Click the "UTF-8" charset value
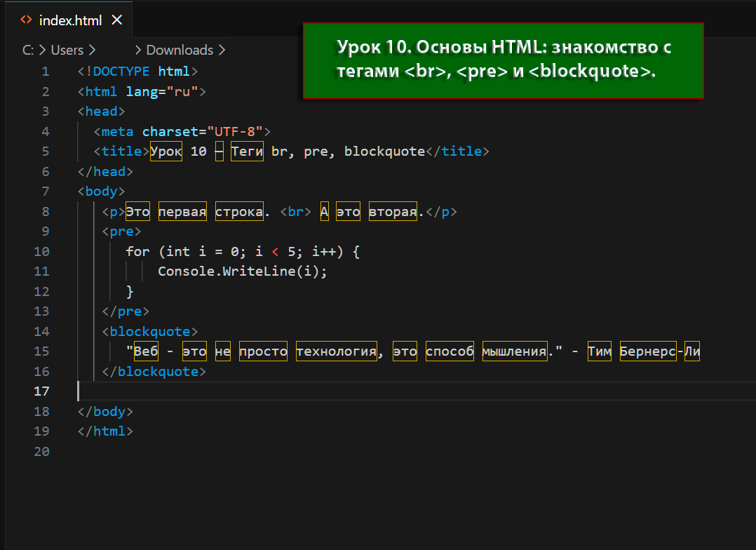Image resolution: width=756 pixels, height=550 pixels. point(234,131)
